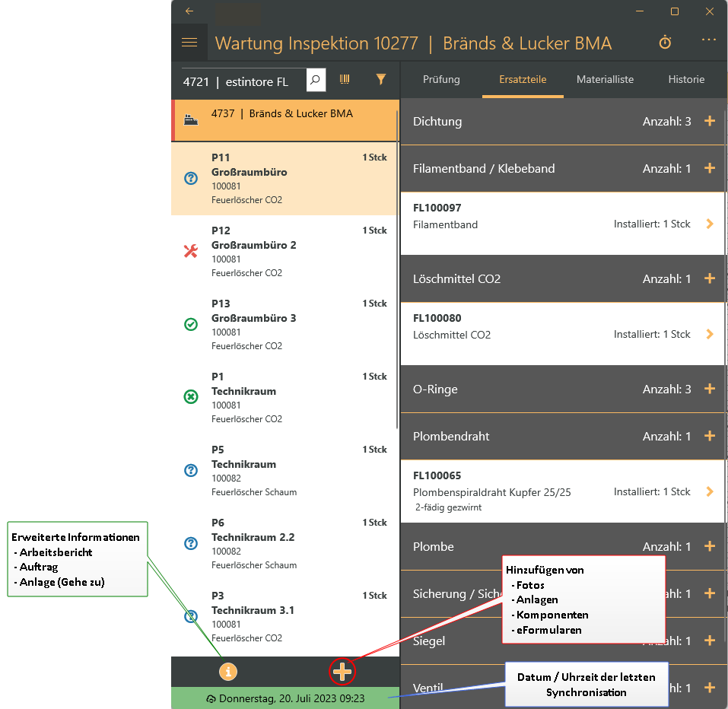Open the hamburger menu
This screenshot has height=709, width=728.
click(189, 43)
